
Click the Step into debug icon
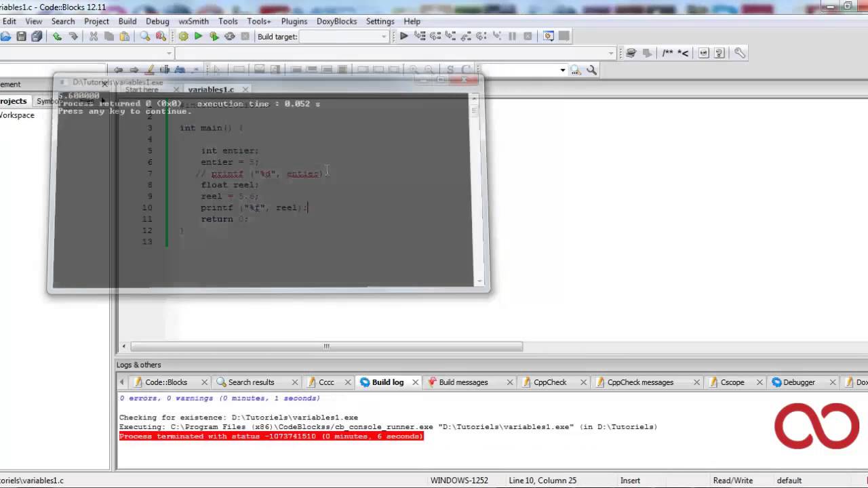451,37
